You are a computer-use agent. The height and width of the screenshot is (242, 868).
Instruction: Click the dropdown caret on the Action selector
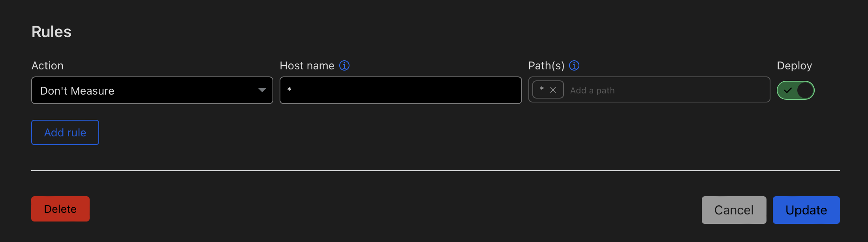[x=262, y=90]
